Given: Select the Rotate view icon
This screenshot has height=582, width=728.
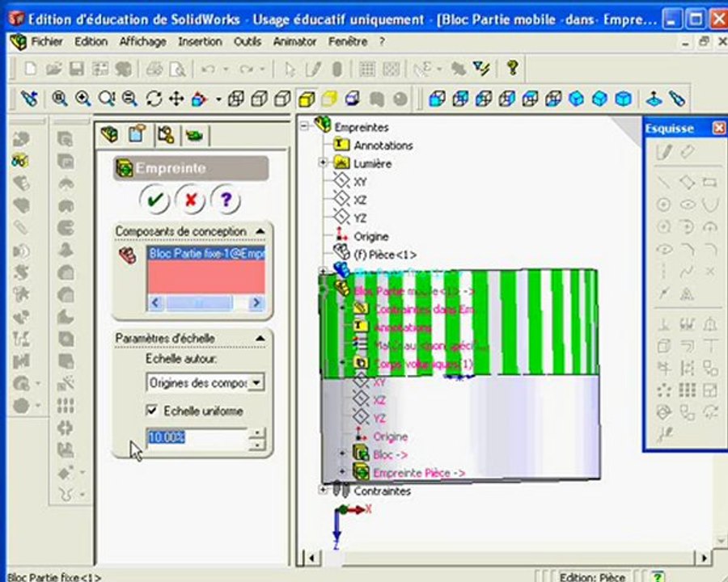Looking at the screenshot, I should coord(154,99).
